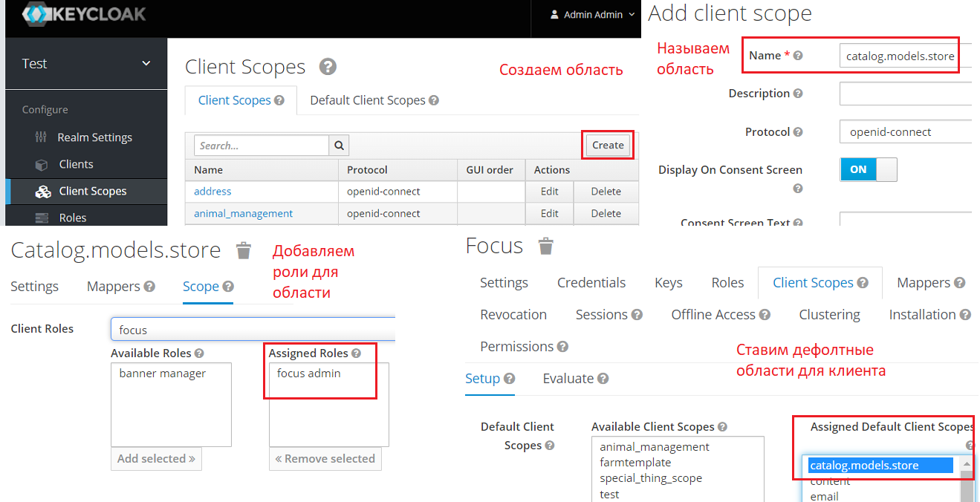Expand the Test realm dropdown
This screenshot has width=980, height=502.
tap(146, 64)
